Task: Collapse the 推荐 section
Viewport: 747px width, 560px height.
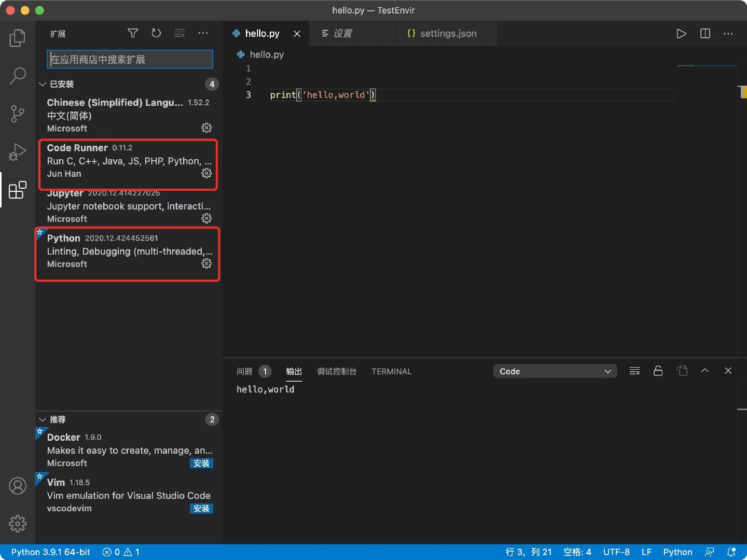Action: click(x=43, y=419)
